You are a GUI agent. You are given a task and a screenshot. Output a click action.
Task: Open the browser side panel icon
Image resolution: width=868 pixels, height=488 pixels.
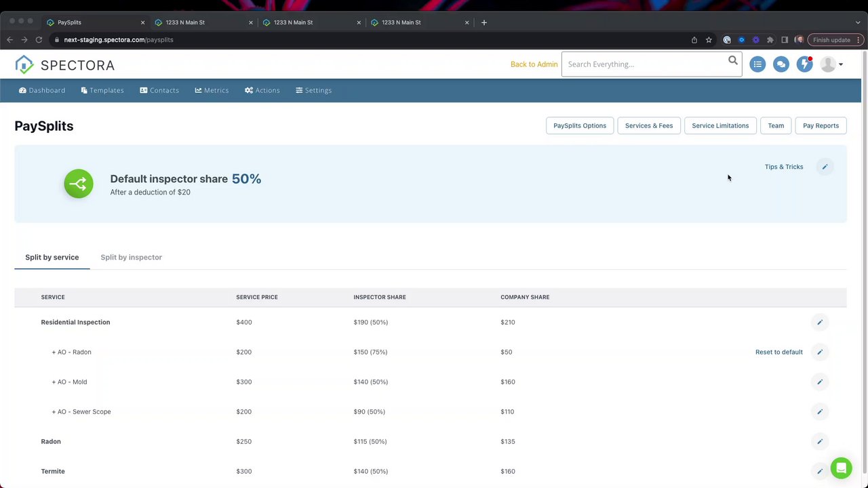point(785,40)
